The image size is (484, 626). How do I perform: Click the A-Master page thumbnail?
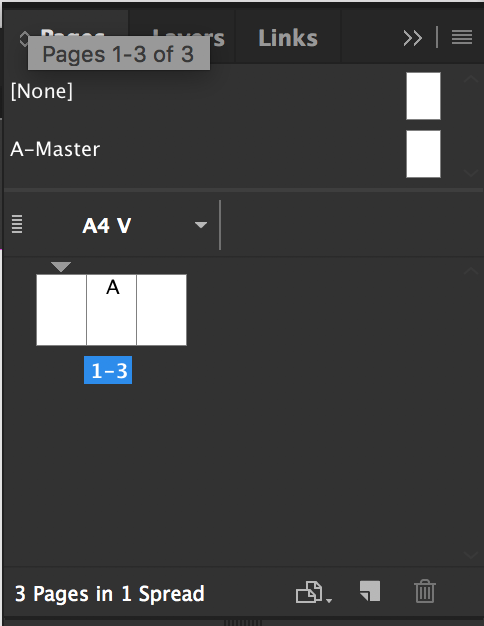tap(423, 154)
